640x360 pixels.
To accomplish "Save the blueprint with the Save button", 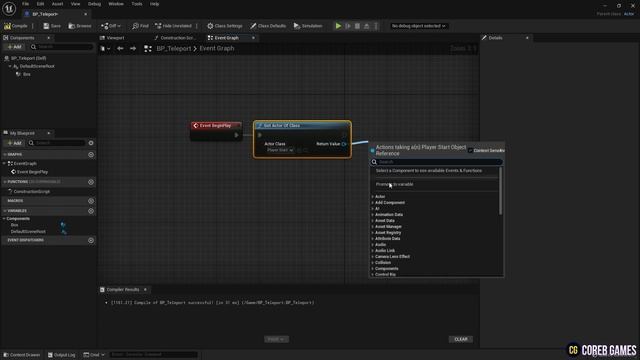I will 52,26.
